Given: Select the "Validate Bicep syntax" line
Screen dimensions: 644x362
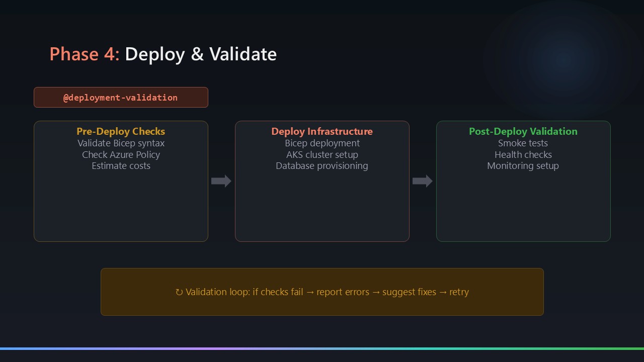Looking at the screenshot, I should 121,143.
